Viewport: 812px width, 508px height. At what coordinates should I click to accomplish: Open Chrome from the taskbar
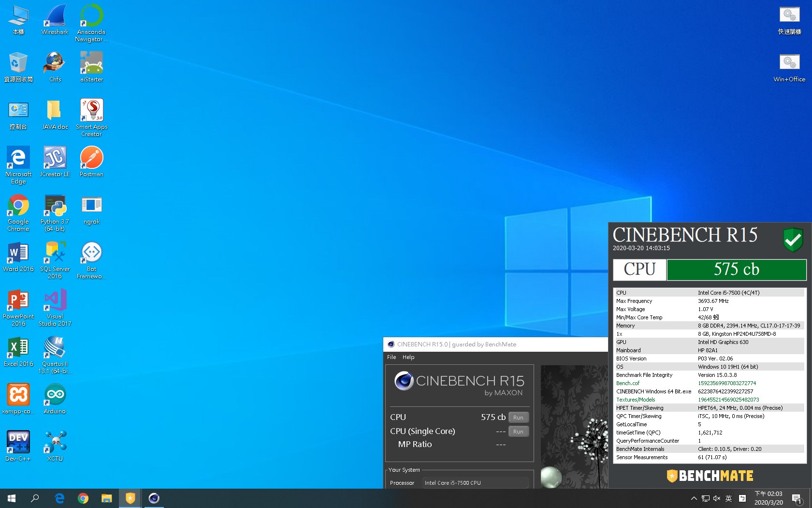83,498
